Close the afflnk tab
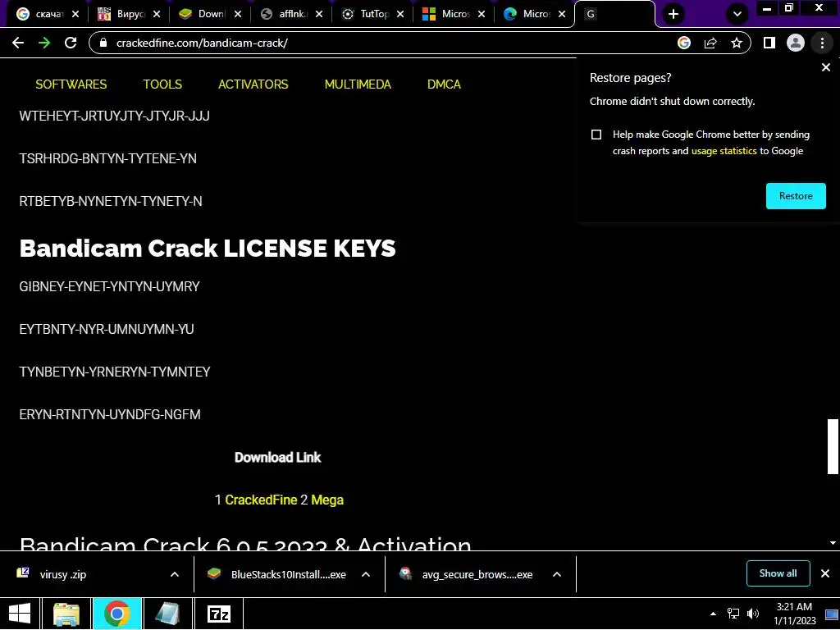Screen dimensions: 840x630 coord(319,15)
